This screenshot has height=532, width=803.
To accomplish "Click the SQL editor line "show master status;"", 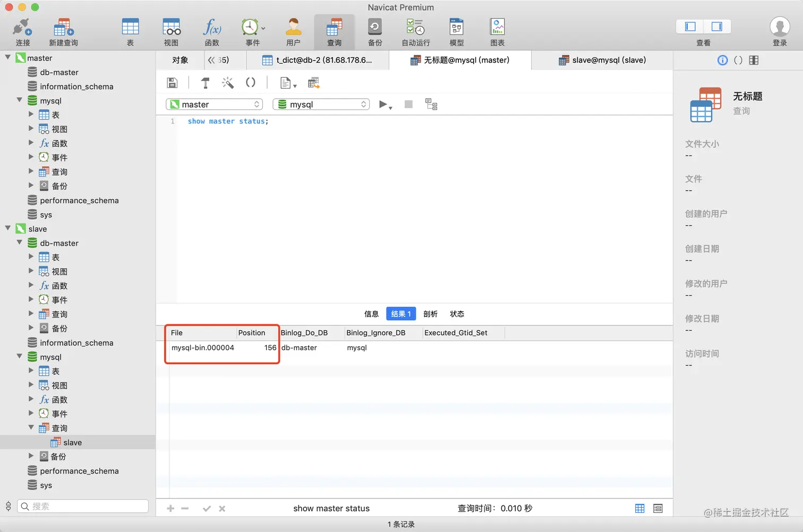I will 228,122.
